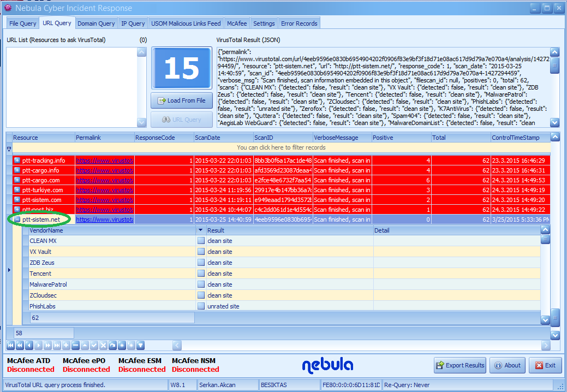
Task: Expand the ptt-cargo.info row
Action: click(17, 170)
